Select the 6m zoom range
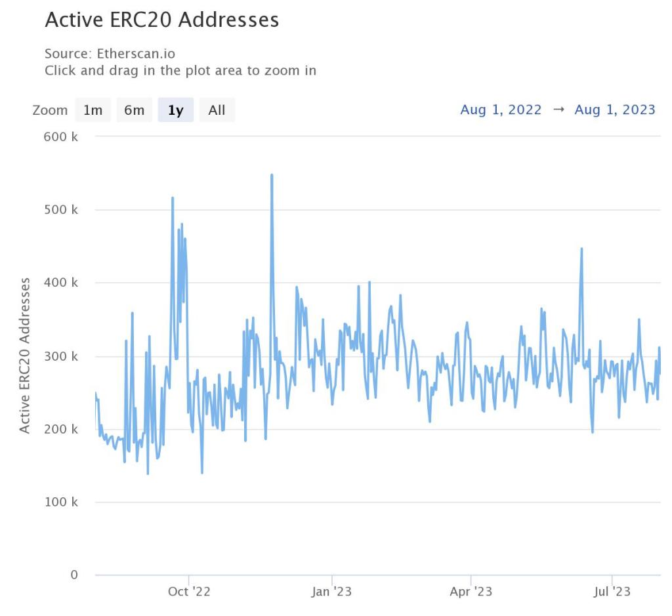Image resolution: width=672 pixels, height=616 pixels. point(134,110)
